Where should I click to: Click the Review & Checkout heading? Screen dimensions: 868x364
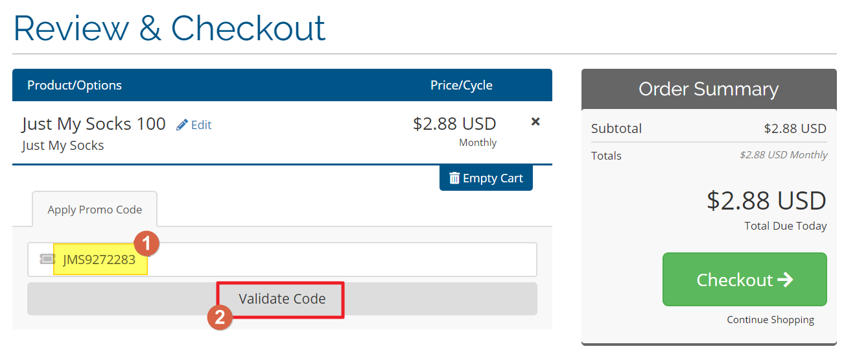pos(169,29)
